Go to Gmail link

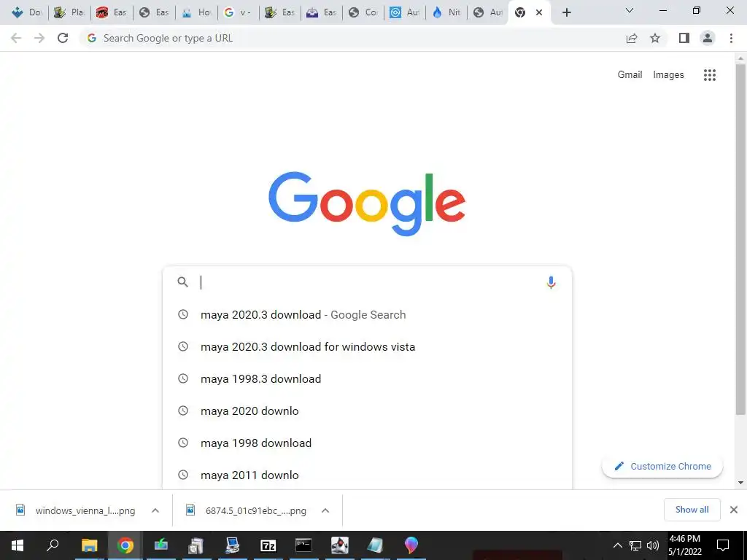click(x=630, y=75)
